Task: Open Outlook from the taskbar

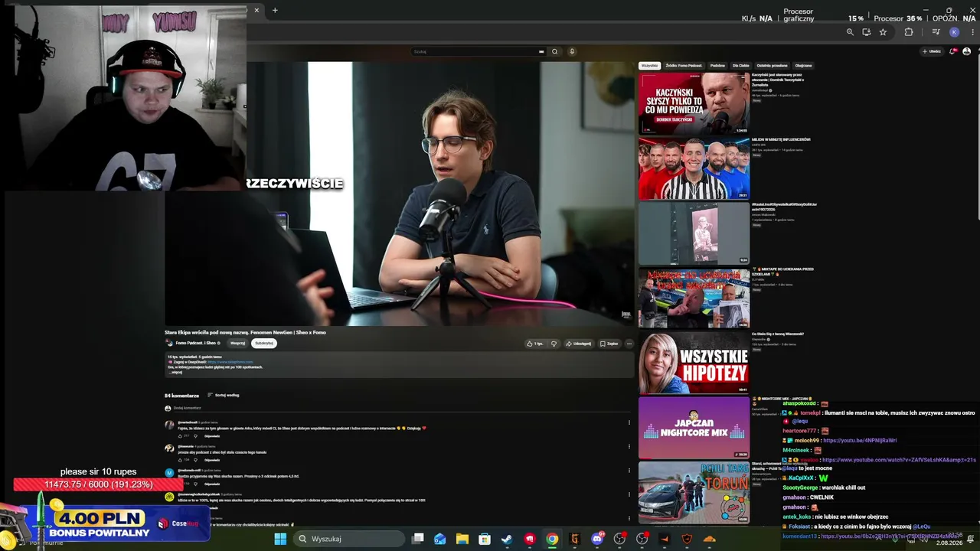Action: click(x=440, y=539)
